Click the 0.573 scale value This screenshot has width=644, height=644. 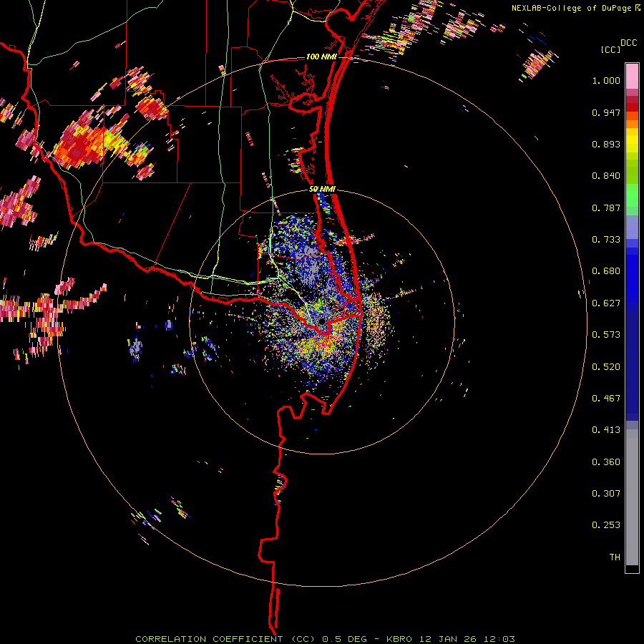[x=606, y=335]
